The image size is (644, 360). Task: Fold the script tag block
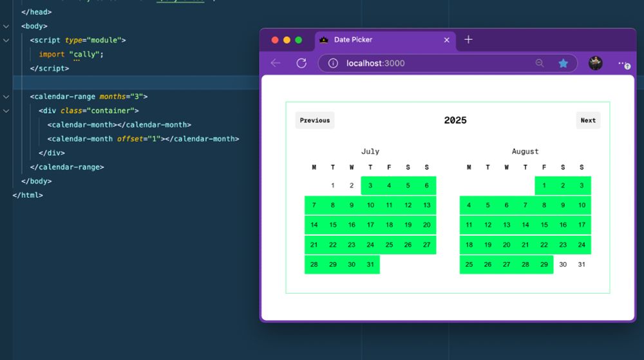[x=6, y=40]
